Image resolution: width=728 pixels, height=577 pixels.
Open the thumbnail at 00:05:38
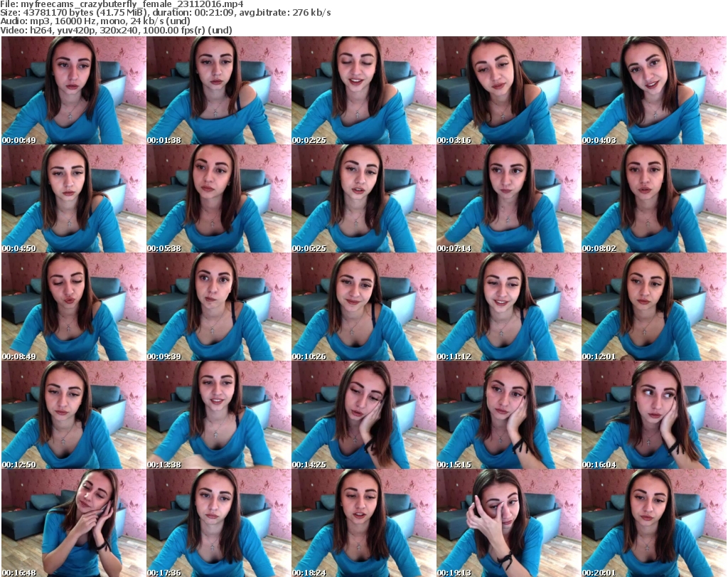point(219,198)
